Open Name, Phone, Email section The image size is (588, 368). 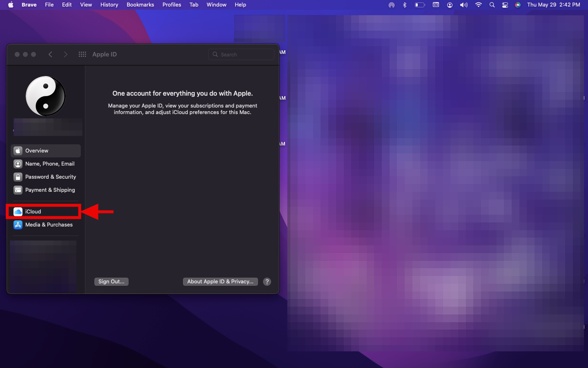point(49,164)
